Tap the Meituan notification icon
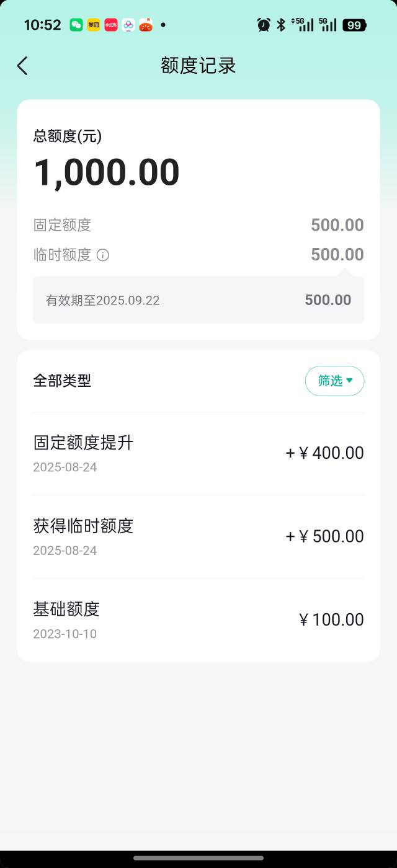 coord(94,25)
